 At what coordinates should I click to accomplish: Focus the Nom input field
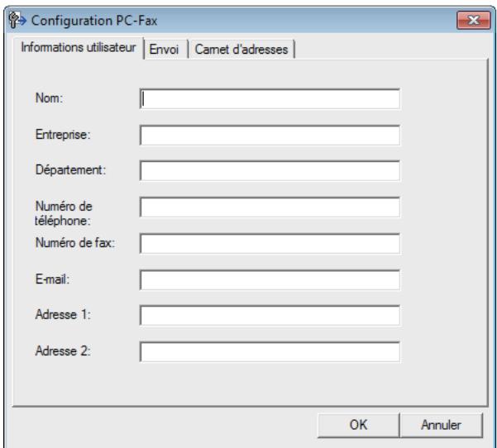coord(270,99)
